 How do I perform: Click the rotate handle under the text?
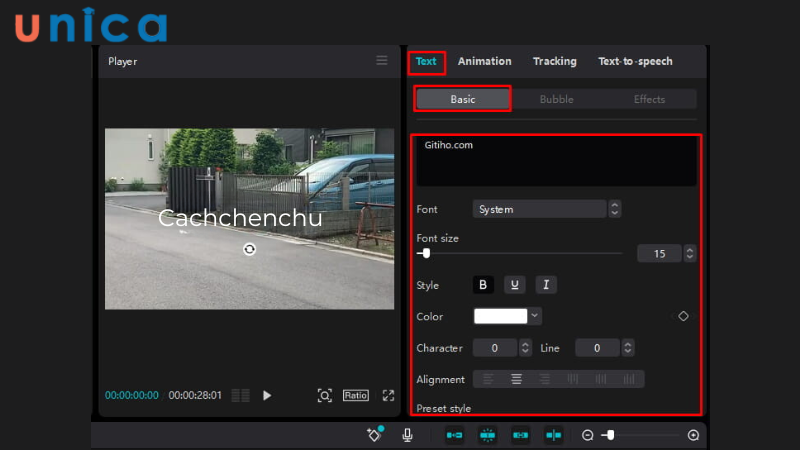coord(249,249)
